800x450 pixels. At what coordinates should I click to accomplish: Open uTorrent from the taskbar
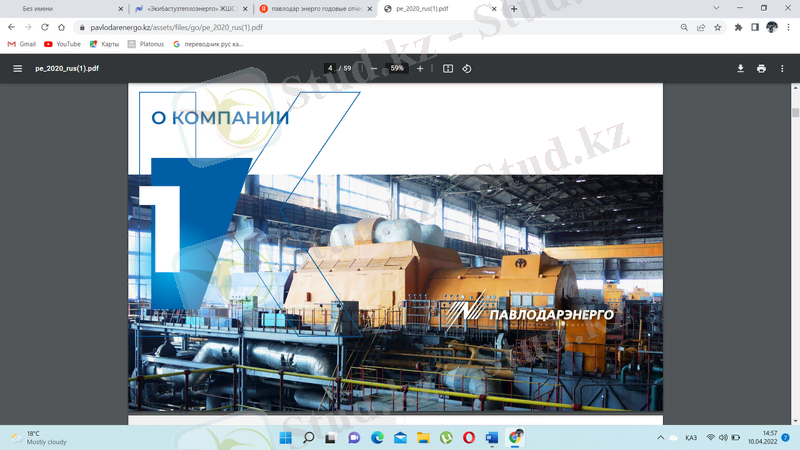446,438
